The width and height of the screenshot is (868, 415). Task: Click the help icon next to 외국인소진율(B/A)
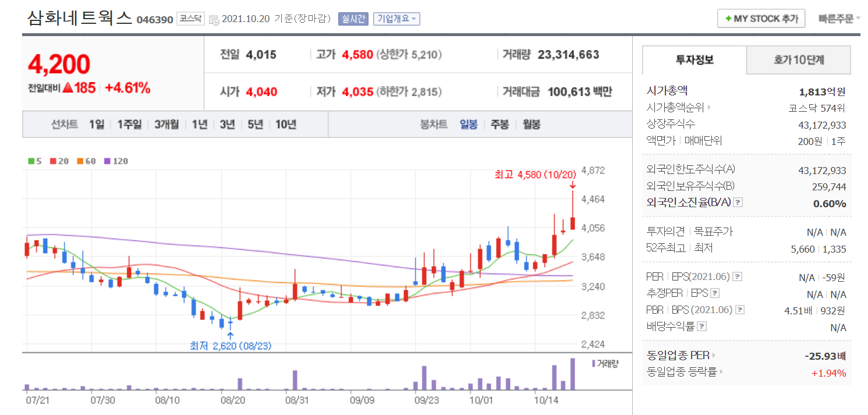[738, 203]
